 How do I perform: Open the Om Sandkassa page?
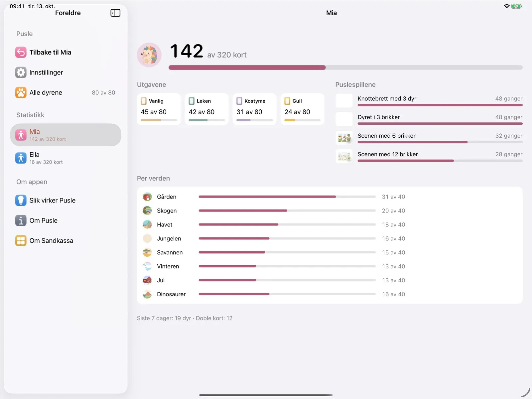[x=66, y=241]
